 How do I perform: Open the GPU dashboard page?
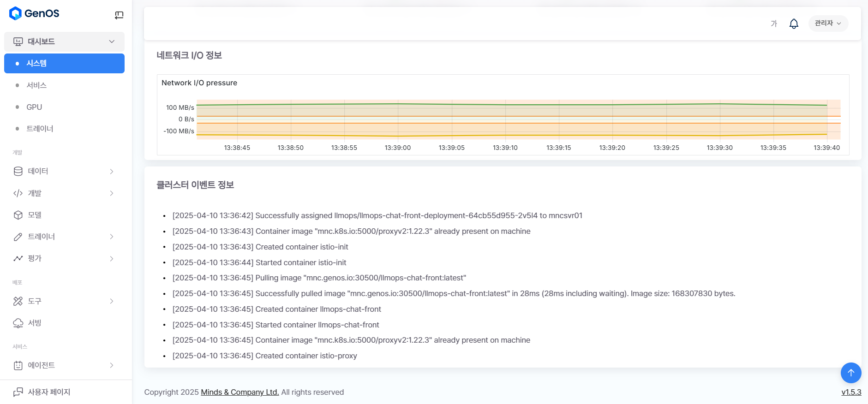click(34, 107)
